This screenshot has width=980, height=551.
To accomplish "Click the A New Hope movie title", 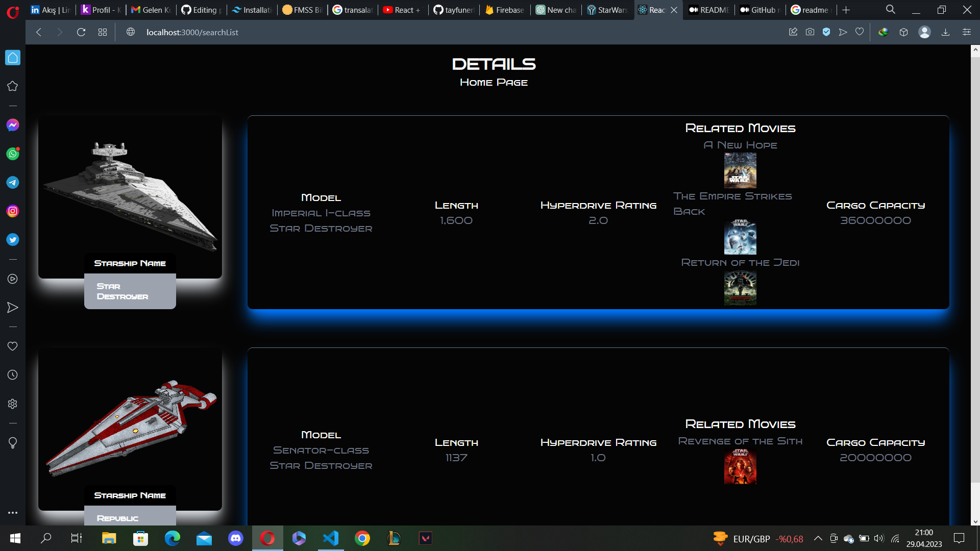I will click(x=740, y=145).
